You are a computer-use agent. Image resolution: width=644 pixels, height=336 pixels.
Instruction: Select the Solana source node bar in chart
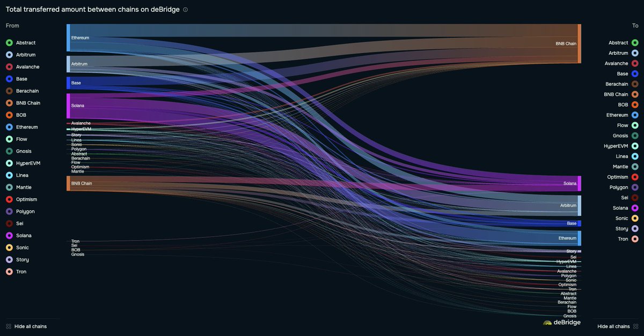[x=68, y=106]
